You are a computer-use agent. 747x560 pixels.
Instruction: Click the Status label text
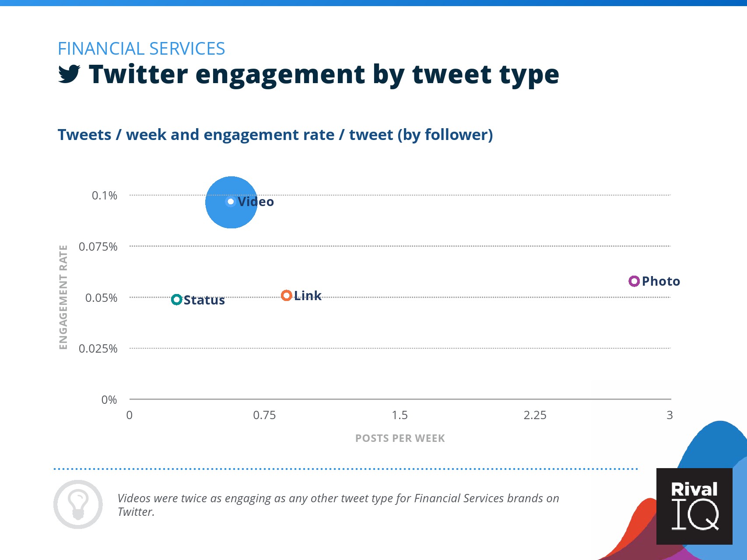point(204,300)
